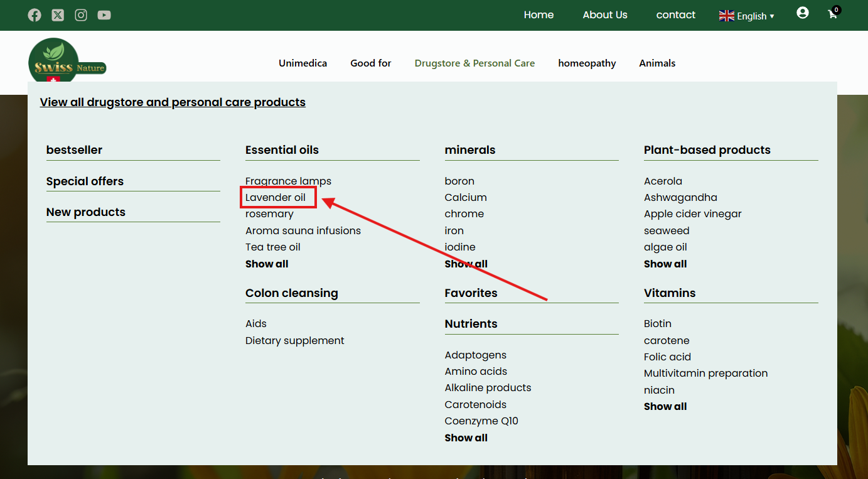868x479 pixels.
Task: Select boron
Action: [x=459, y=181]
